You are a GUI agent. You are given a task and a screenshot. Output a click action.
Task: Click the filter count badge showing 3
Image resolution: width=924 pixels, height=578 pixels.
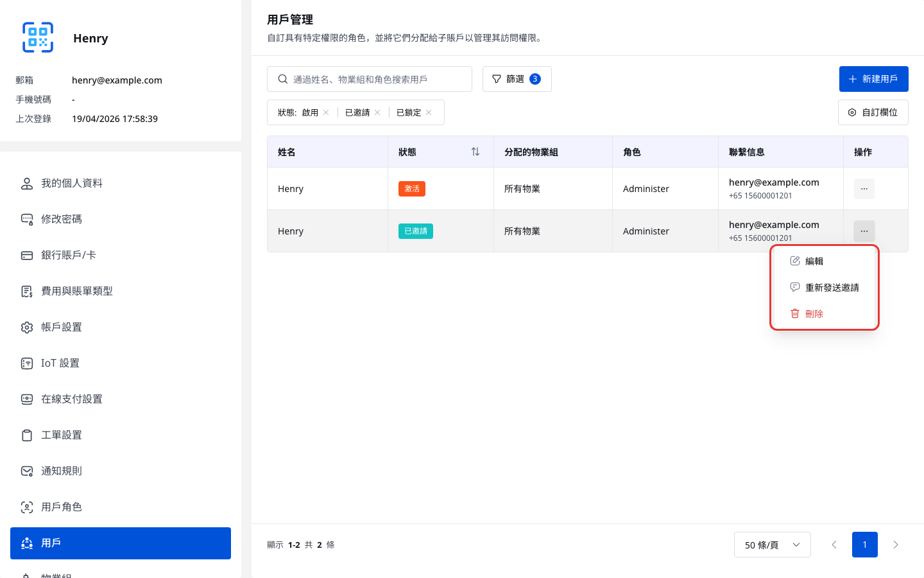coord(535,79)
